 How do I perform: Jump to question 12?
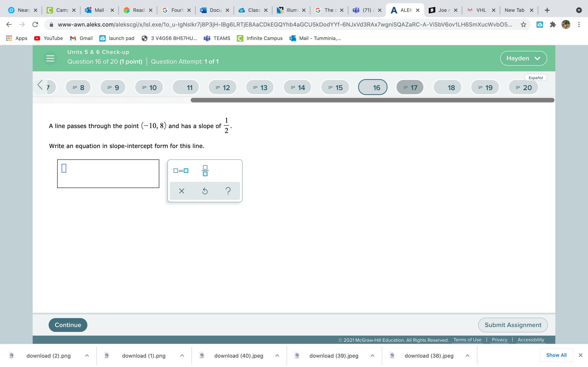click(223, 87)
